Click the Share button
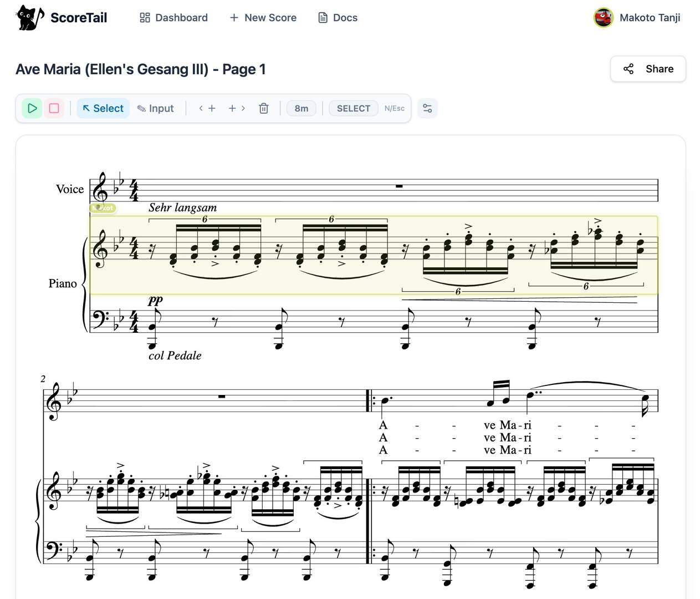Image resolution: width=700 pixels, height=599 pixels. pos(648,69)
